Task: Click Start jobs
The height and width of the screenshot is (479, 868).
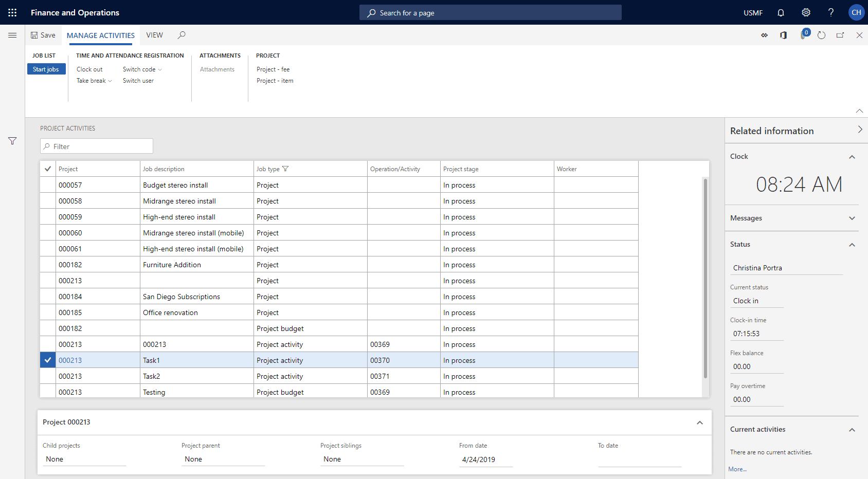Action: click(46, 69)
